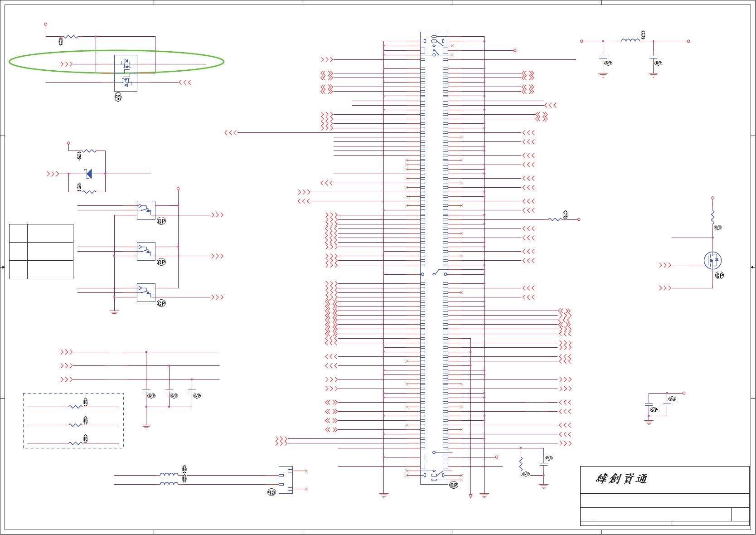This screenshot has height=535, width=756.
Task: Click the resistor below the diode
Action: pos(89,192)
